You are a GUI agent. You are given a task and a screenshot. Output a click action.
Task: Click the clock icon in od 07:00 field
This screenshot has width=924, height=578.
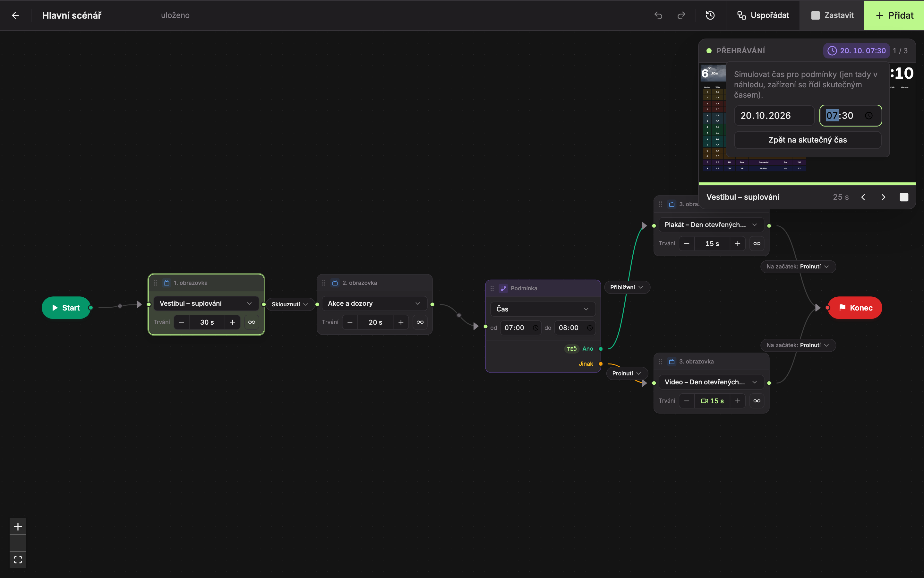[536, 328]
